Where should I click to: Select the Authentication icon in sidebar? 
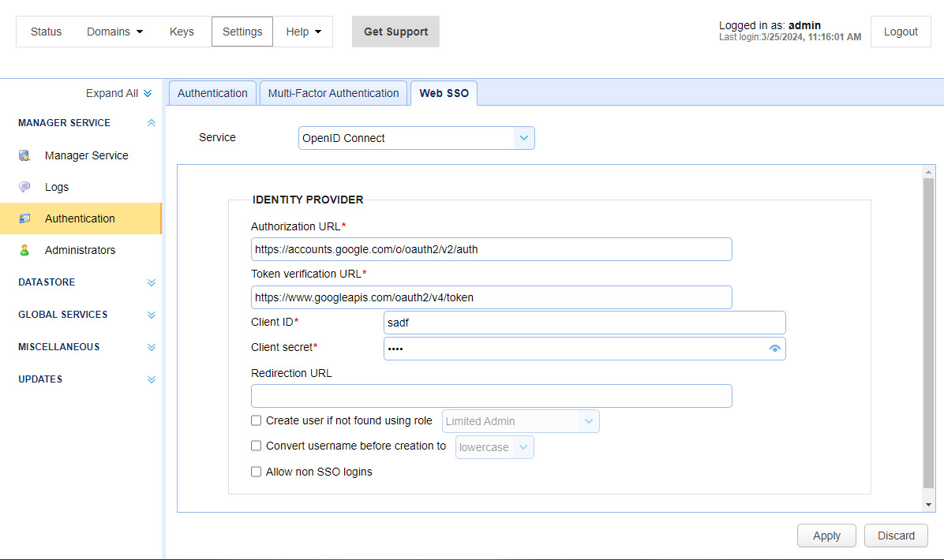coord(26,218)
